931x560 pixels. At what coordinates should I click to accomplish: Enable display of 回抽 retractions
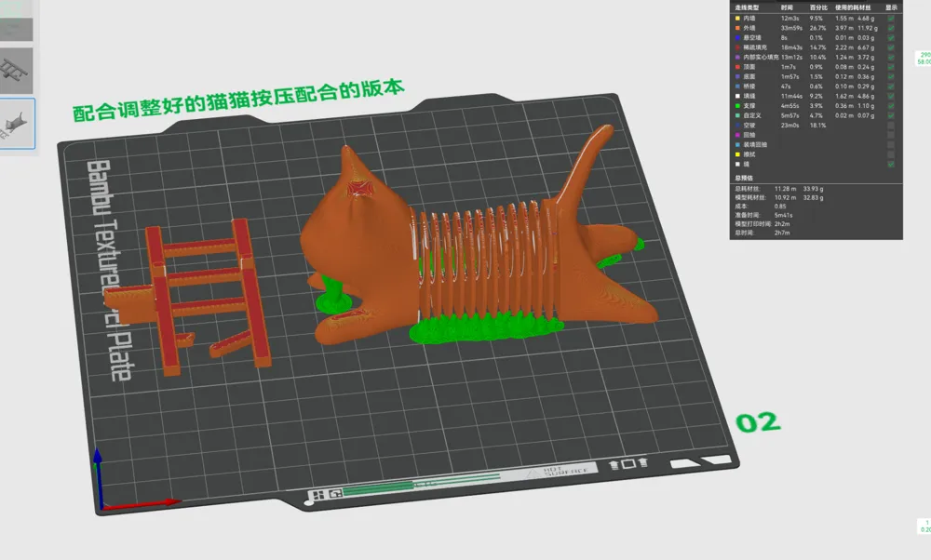coord(891,135)
